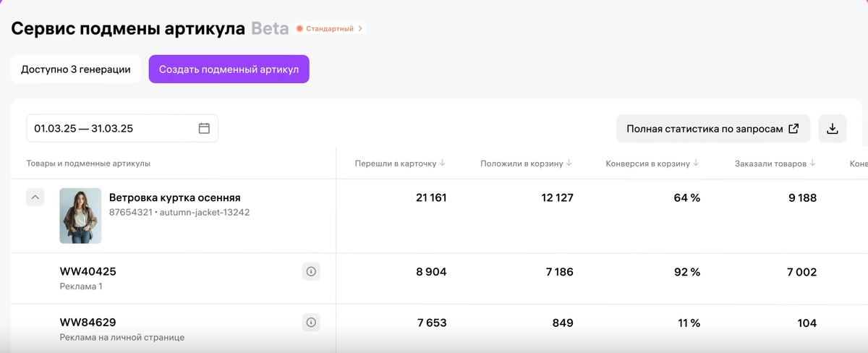Image resolution: width=868 pixels, height=353 pixels.
Task: Click the jacket product thumbnail
Action: click(80, 216)
